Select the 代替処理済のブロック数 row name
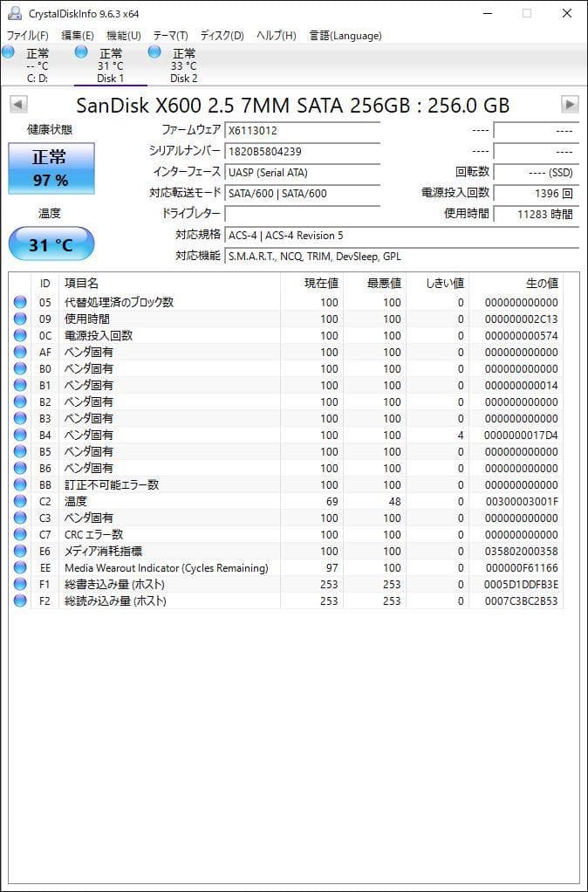Screen dimensions: 588x892 [119, 302]
